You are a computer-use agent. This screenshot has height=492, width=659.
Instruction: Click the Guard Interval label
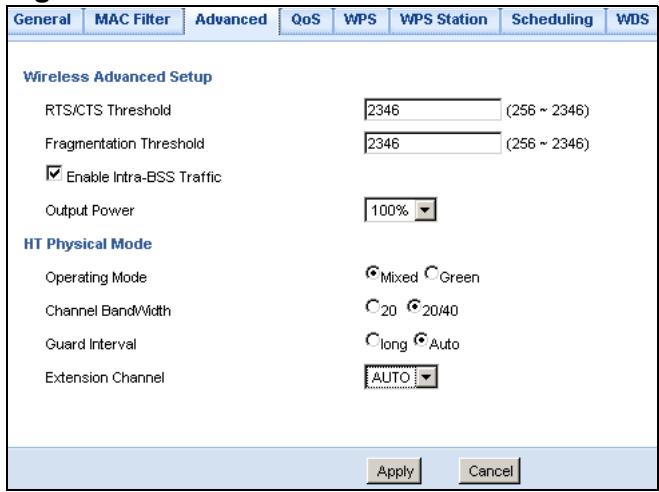[91, 345]
